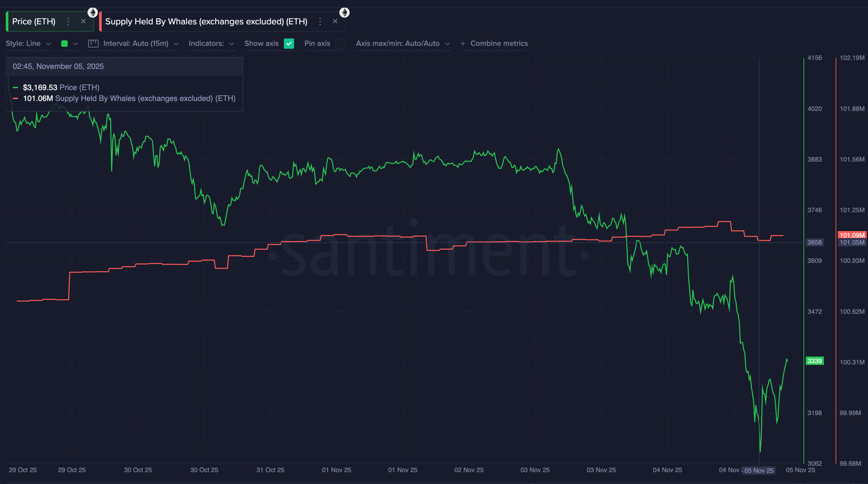The image size is (868, 484).
Task: Remove the Price (ETH) metric
Action: tap(83, 21)
